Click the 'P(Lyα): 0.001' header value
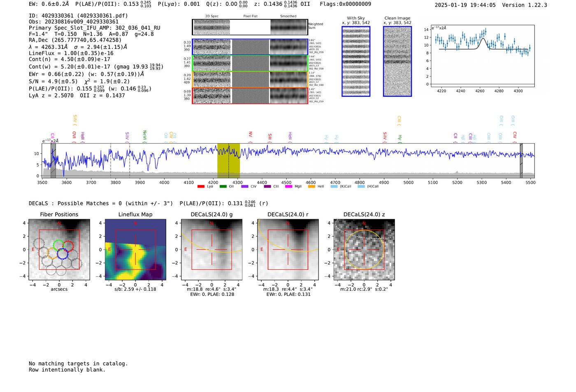This screenshot has width=576, height=392. pos(179,4)
